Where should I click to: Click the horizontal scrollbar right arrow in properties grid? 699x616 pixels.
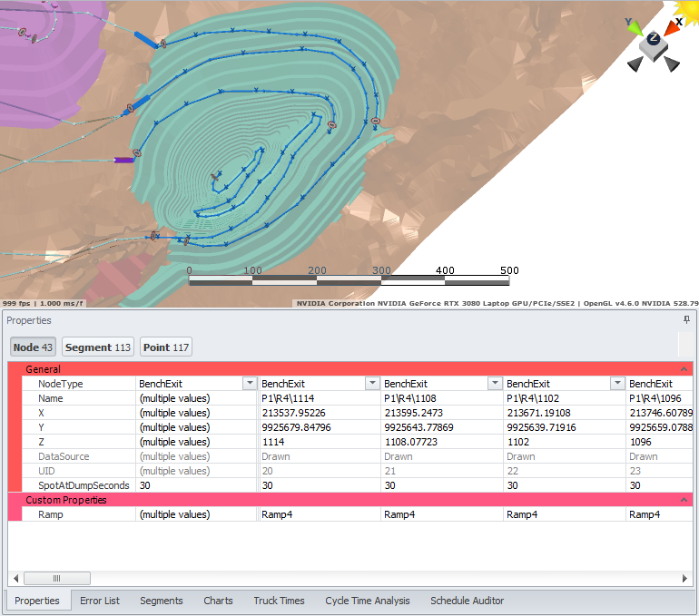(x=687, y=578)
